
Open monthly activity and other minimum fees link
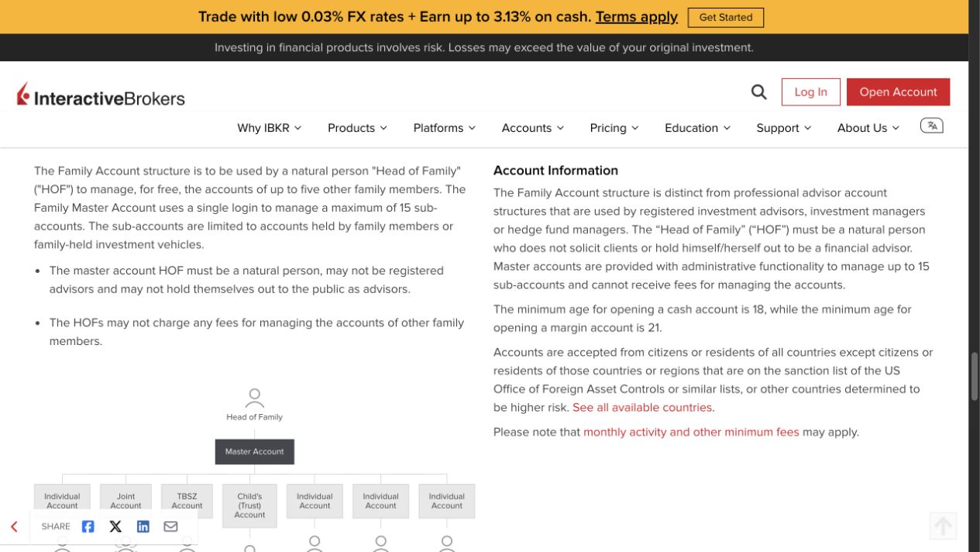pyautogui.click(x=691, y=433)
